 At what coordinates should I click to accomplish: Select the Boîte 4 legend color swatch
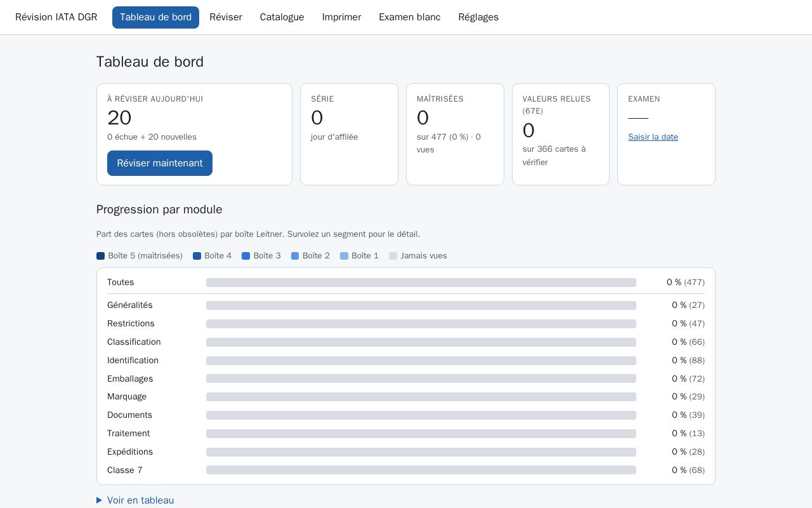(197, 256)
